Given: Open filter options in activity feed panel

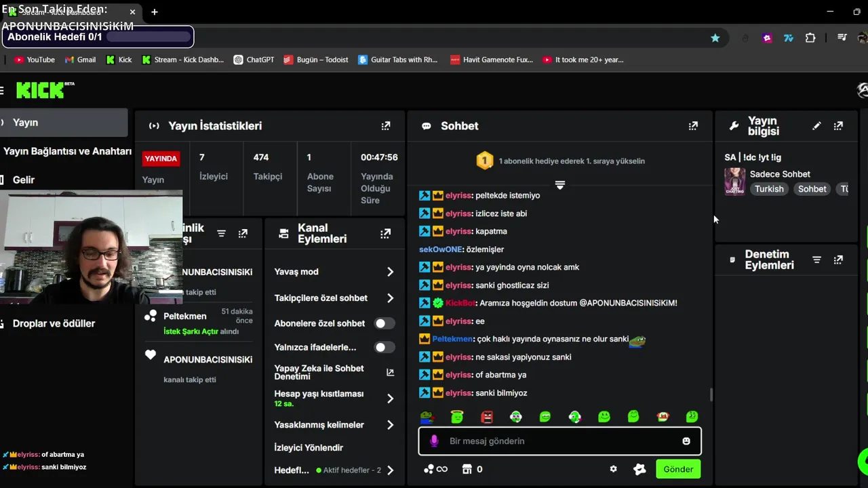Looking at the screenshot, I should click(x=221, y=233).
